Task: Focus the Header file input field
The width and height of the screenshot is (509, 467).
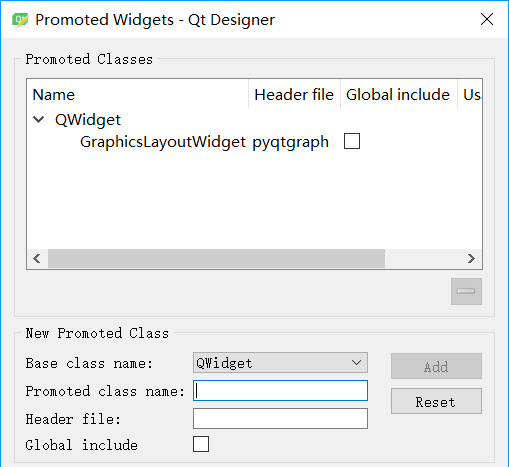Action: (280, 418)
